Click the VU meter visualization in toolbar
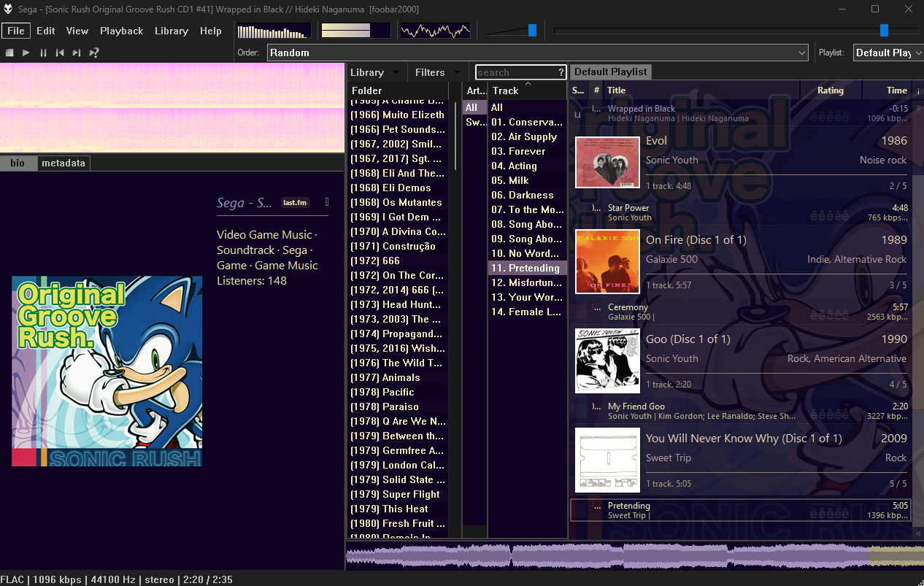 click(355, 31)
